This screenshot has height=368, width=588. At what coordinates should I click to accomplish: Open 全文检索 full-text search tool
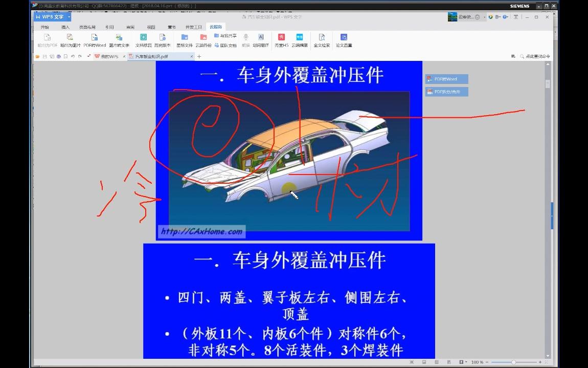click(x=322, y=40)
